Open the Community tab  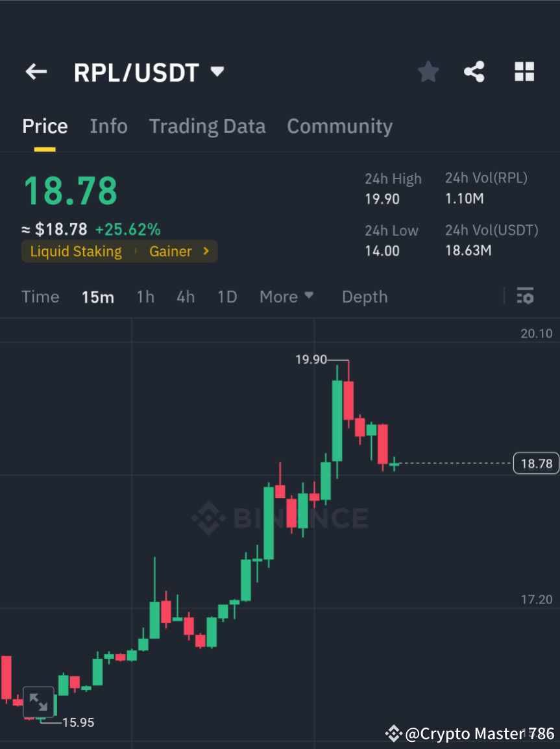click(339, 126)
